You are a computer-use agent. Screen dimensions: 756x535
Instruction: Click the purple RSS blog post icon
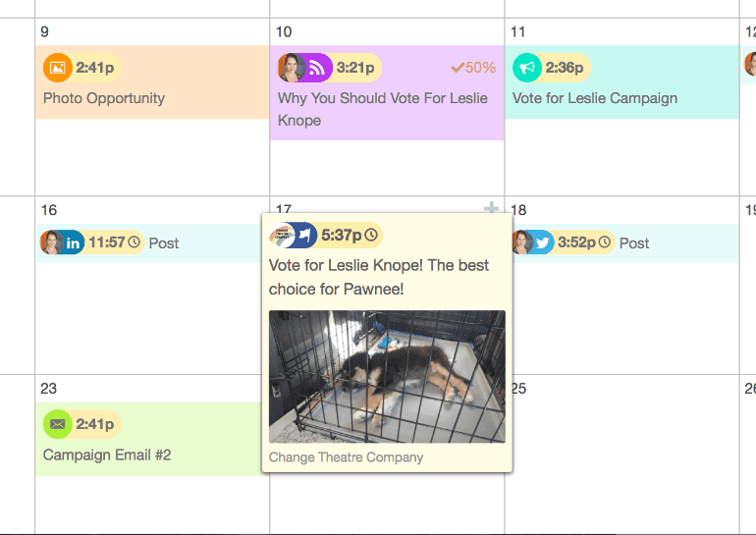[316, 68]
